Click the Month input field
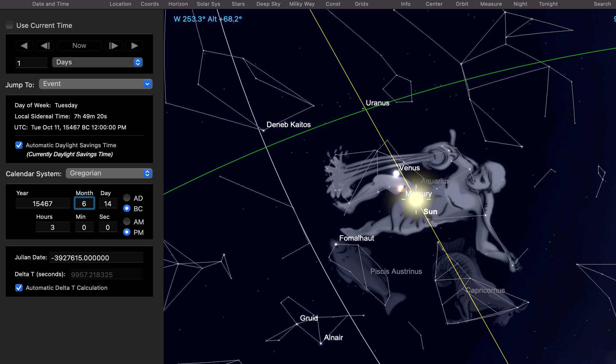This screenshot has height=364, width=616. (84, 204)
